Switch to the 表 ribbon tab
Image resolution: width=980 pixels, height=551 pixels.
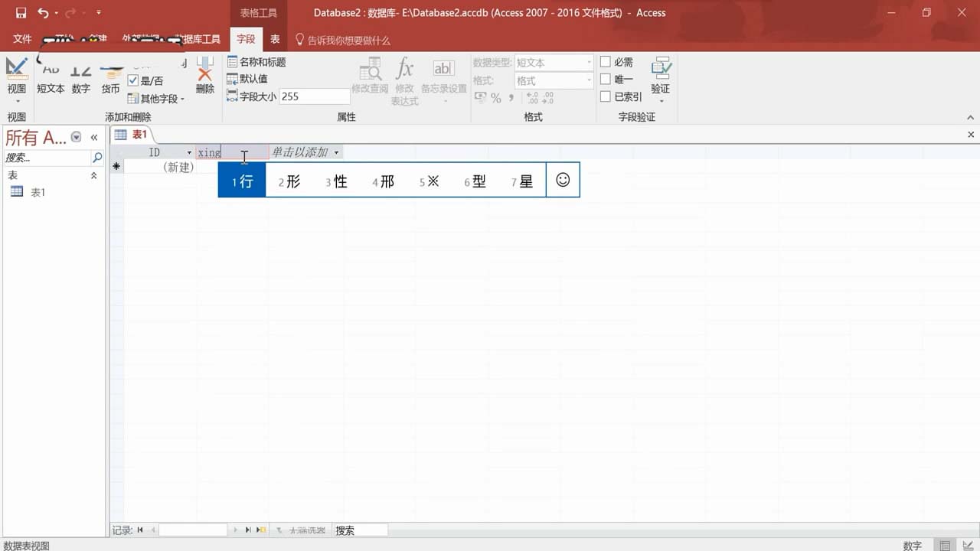coord(275,39)
